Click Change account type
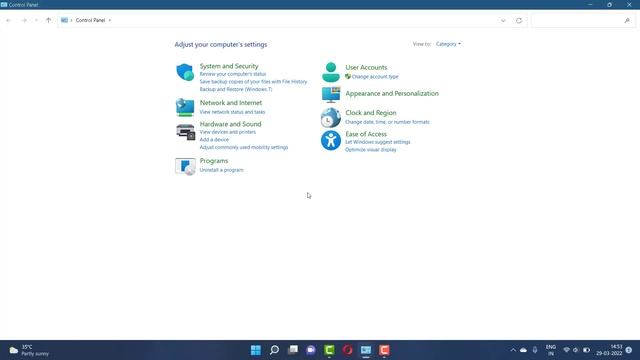 point(375,77)
